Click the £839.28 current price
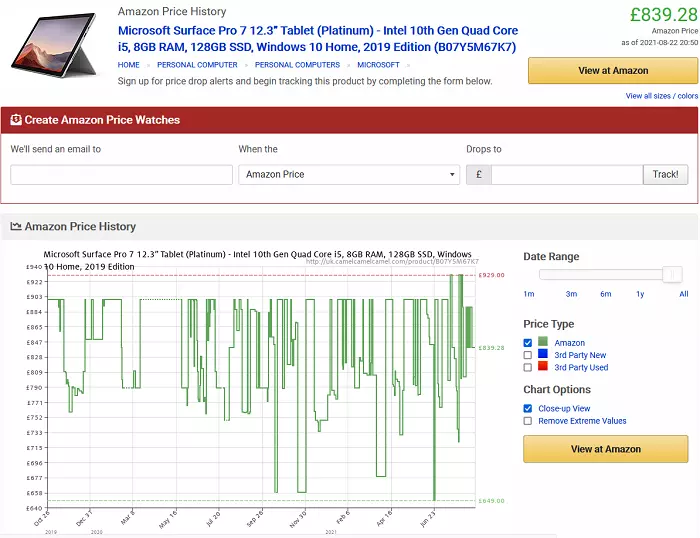700x538 pixels. click(x=663, y=15)
